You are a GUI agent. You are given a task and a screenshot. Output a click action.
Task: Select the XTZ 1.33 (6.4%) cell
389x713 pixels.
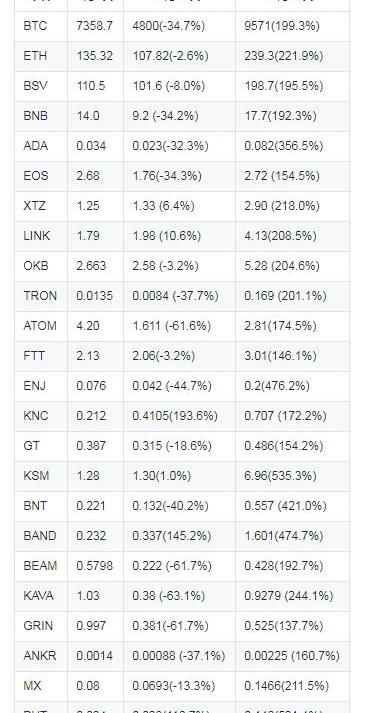pos(163,206)
